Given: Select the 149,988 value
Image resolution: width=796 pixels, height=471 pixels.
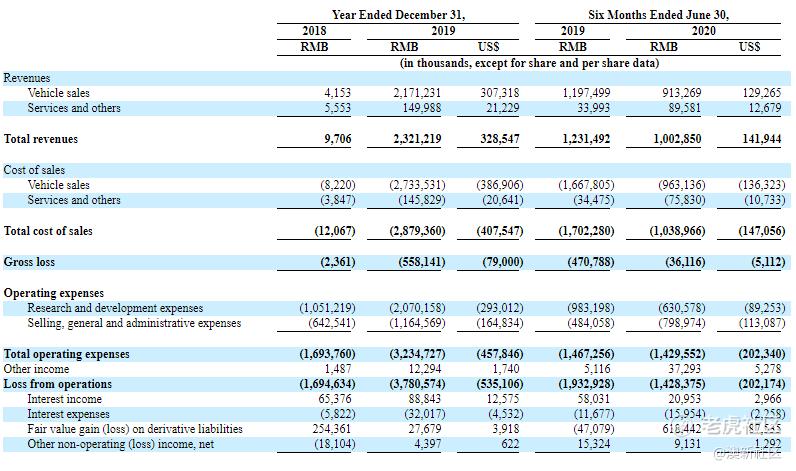Looking at the screenshot, I should click(421, 108).
